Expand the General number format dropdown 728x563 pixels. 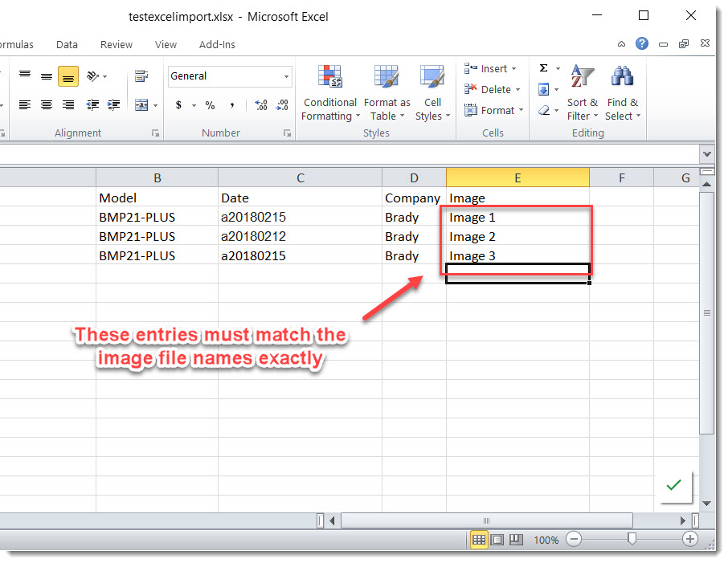click(287, 76)
